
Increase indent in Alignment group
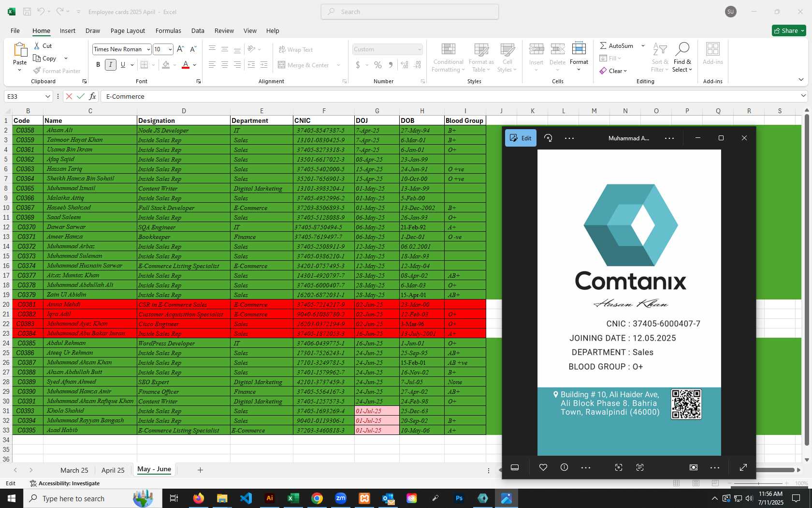[264, 65]
